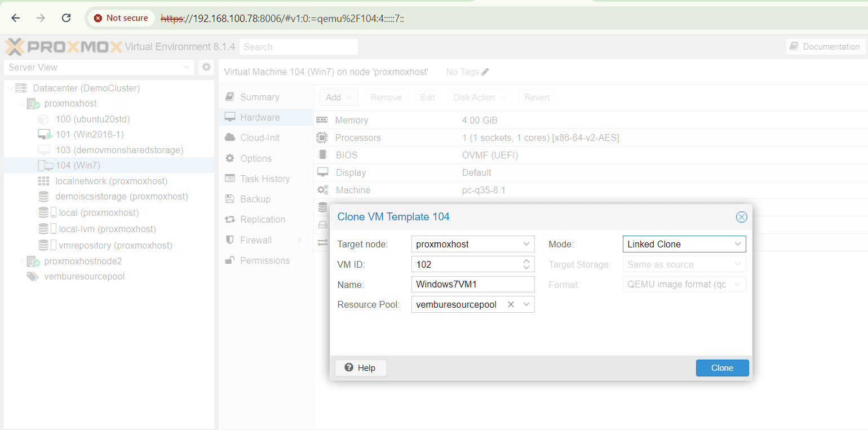Click the Memory icon in hardware list
868x430 pixels.
[322, 120]
